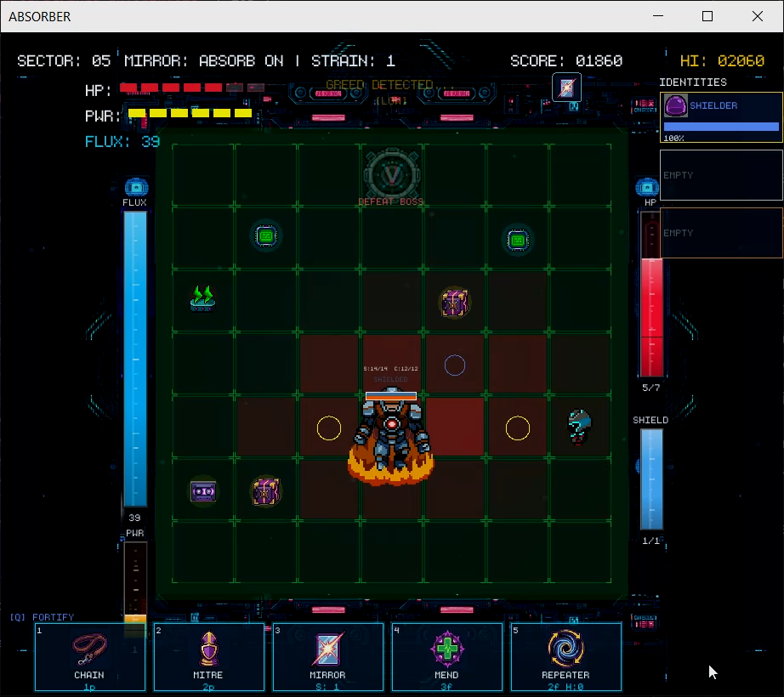Select the Chain ability in slot 1
The image size is (784, 697).
pos(90,656)
